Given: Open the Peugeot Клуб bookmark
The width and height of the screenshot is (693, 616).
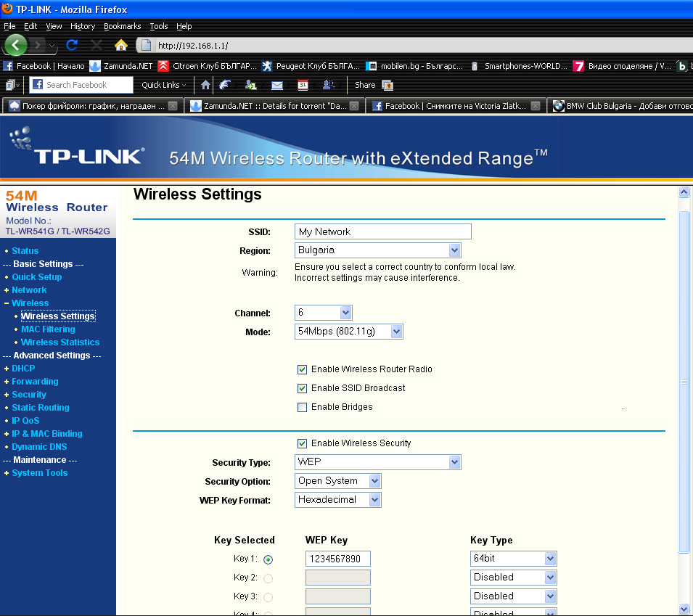Looking at the screenshot, I should coord(311,66).
